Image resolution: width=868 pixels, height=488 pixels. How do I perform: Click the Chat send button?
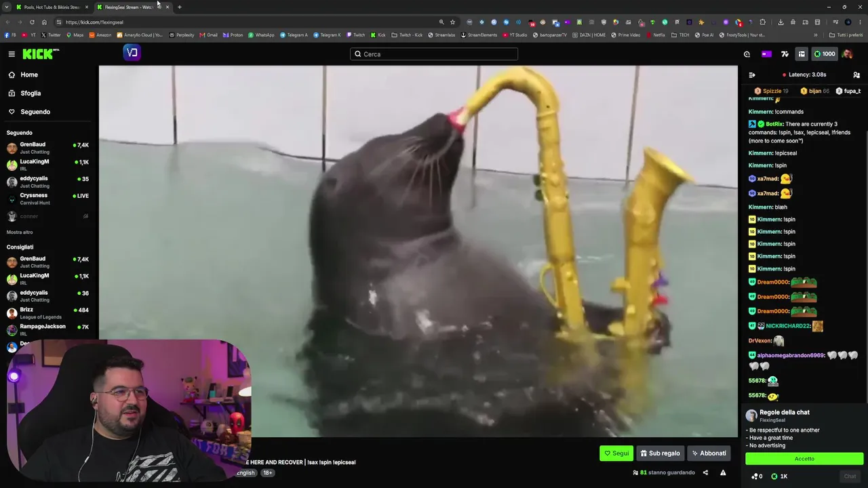click(850, 476)
